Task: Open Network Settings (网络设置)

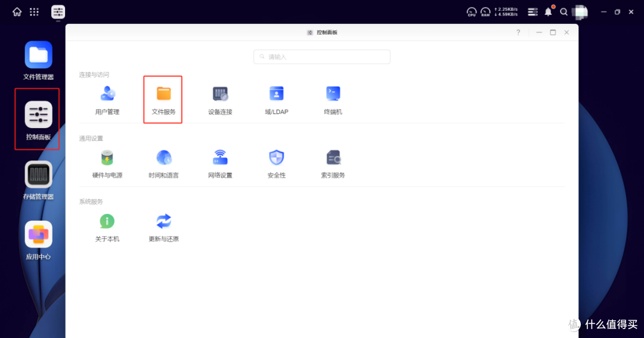Action: coord(220,163)
